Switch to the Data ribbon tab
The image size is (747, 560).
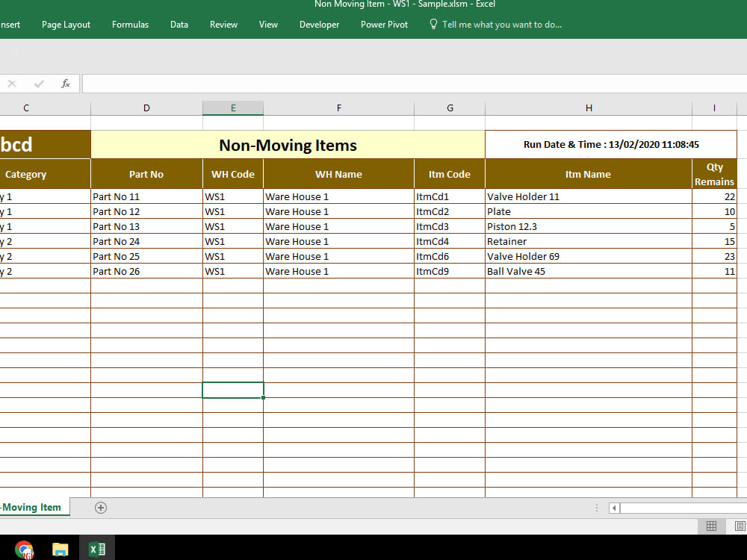179,24
